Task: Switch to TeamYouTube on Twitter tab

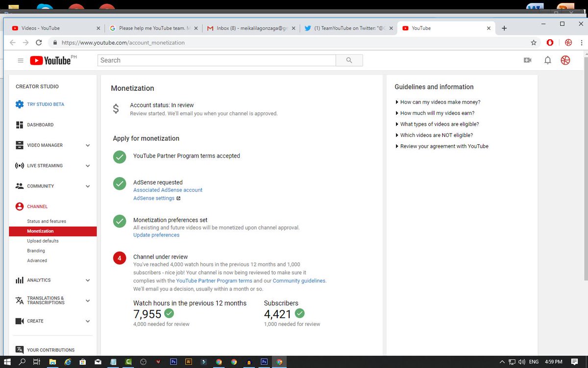Action: 349,28
